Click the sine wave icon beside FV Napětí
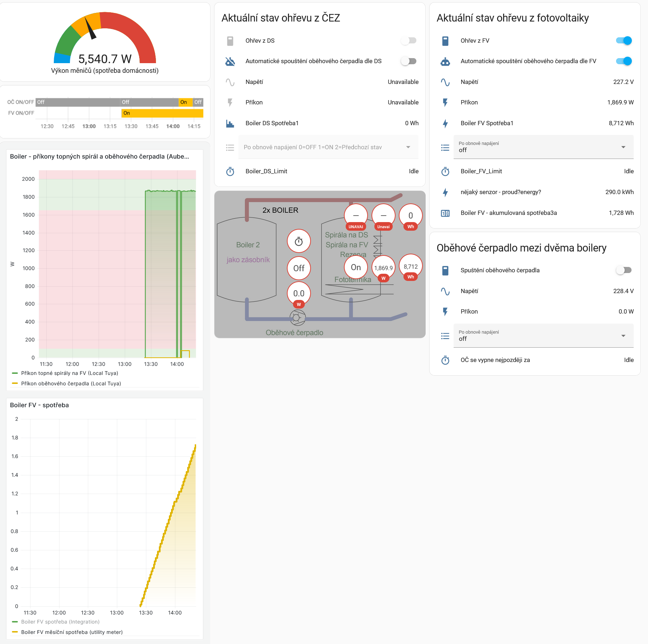This screenshot has width=648, height=644. [445, 82]
